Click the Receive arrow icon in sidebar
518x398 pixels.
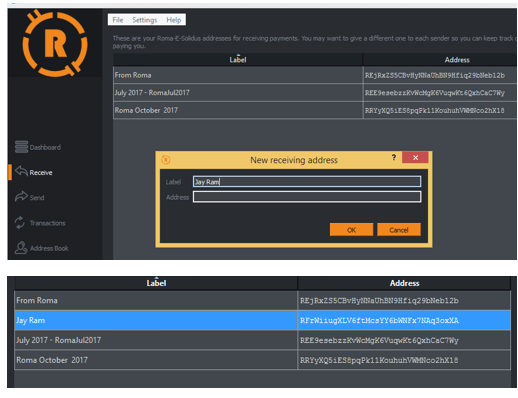[x=21, y=171]
